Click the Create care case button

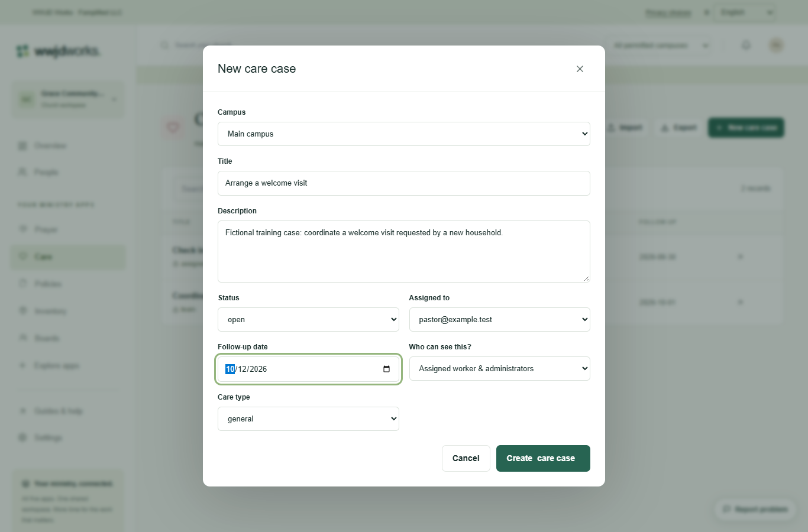click(x=543, y=459)
